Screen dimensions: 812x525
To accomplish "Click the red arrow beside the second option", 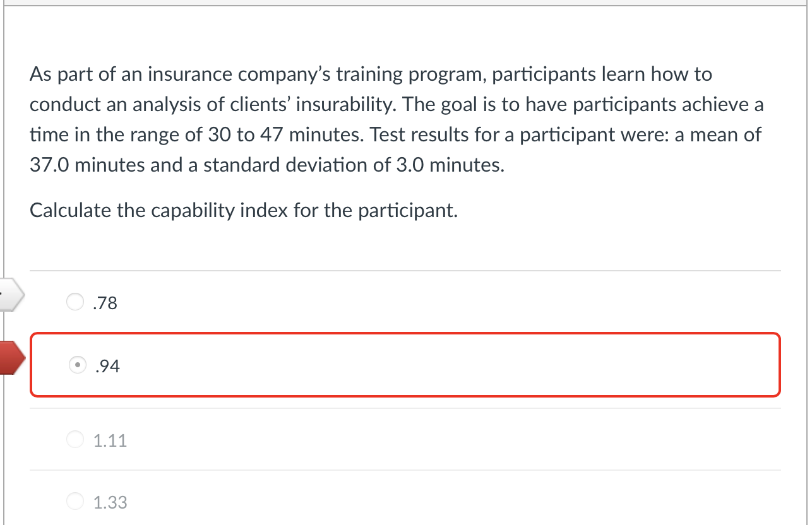I will (x=8, y=358).
